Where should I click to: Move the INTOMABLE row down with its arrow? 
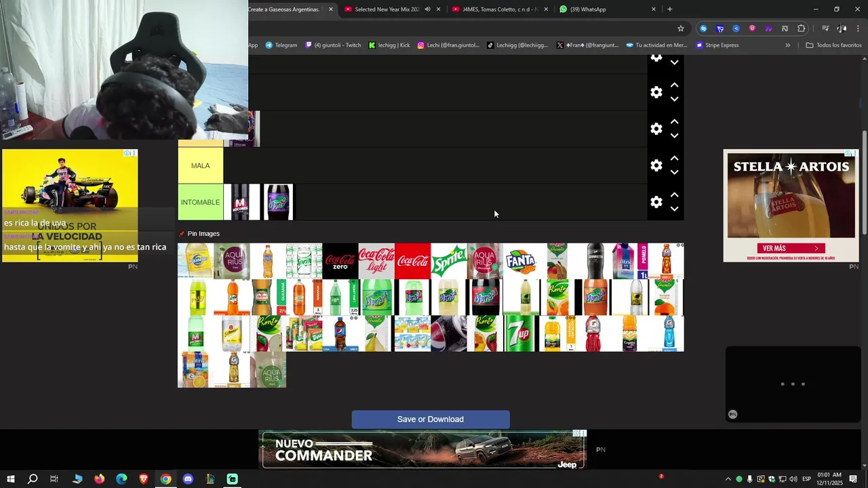[674, 209]
